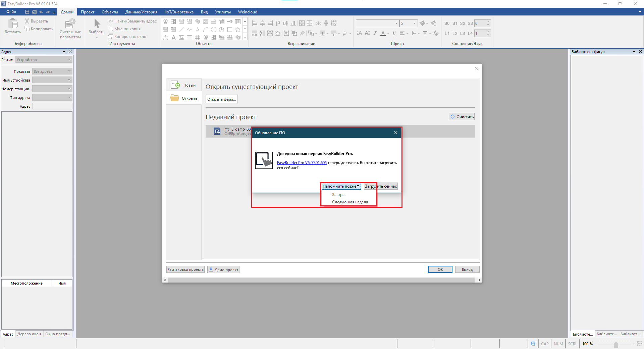Click the zoom slider in status bar
Viewport: 644px width, 349px height.
pyautogui.click(x=615, y=344)
